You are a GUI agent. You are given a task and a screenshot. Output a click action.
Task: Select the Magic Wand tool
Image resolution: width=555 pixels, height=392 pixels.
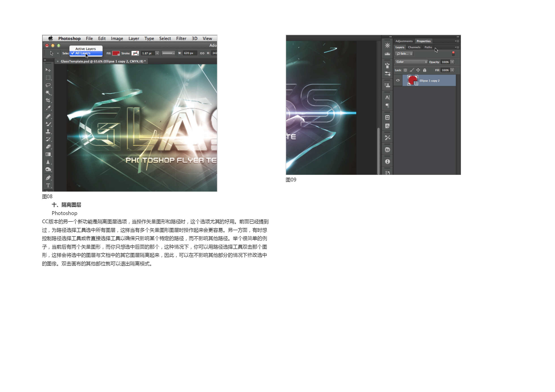(48, 93)
